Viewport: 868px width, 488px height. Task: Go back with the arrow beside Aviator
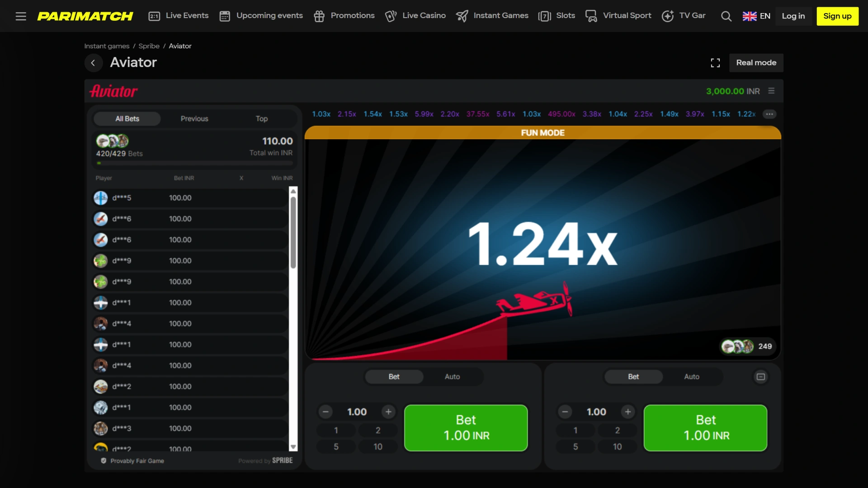(x=93, y=63)
